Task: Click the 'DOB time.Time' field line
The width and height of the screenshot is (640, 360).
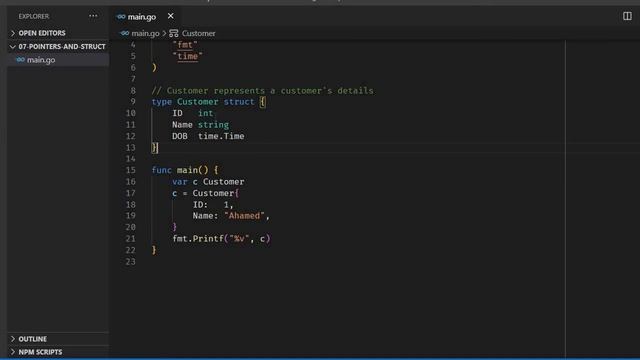Action: tap(208, 136)
